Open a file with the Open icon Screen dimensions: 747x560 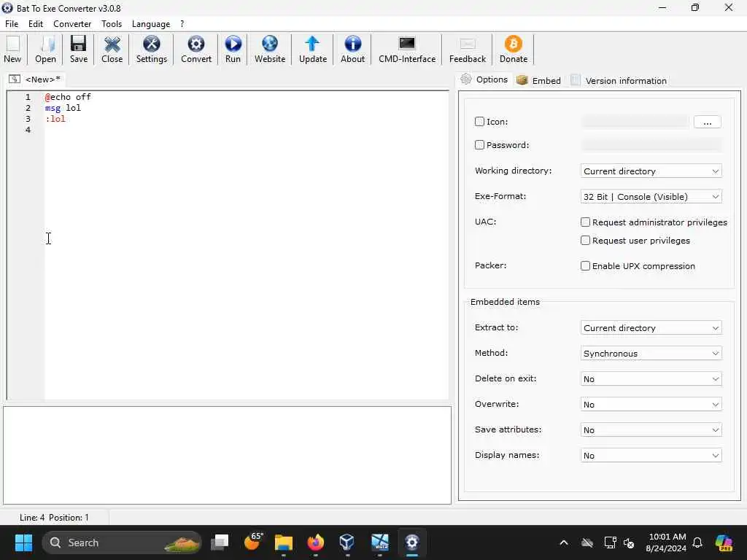tap(46, 50)
